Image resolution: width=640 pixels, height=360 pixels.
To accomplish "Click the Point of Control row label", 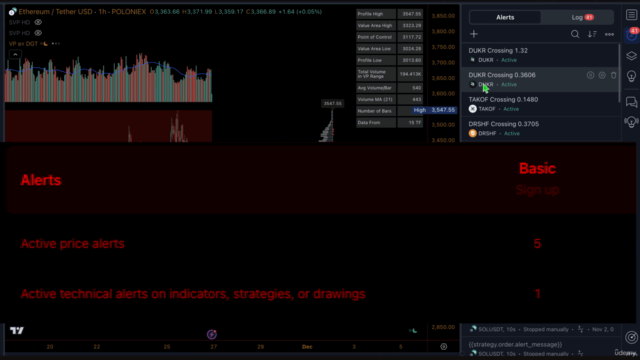I will point(375,37).
